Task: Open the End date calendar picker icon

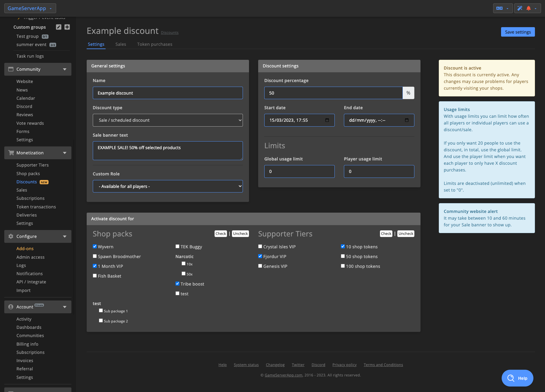Action: click(x=407, y=120)
